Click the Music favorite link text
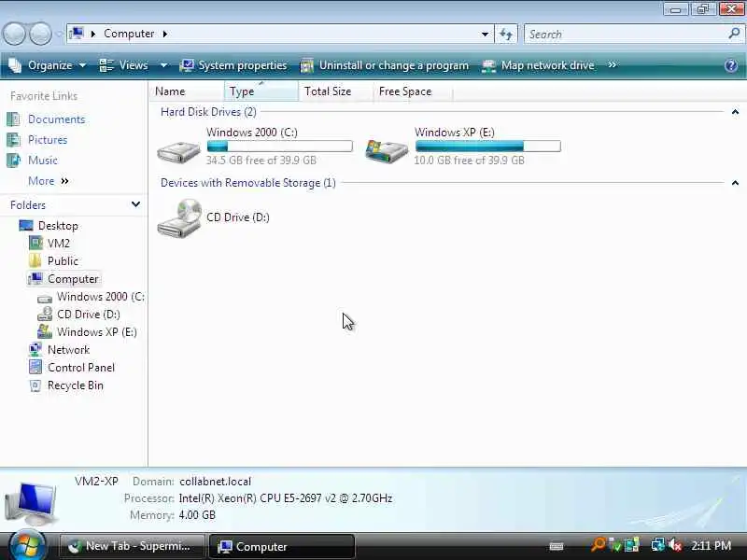747x560 pixels. [42, 160]
